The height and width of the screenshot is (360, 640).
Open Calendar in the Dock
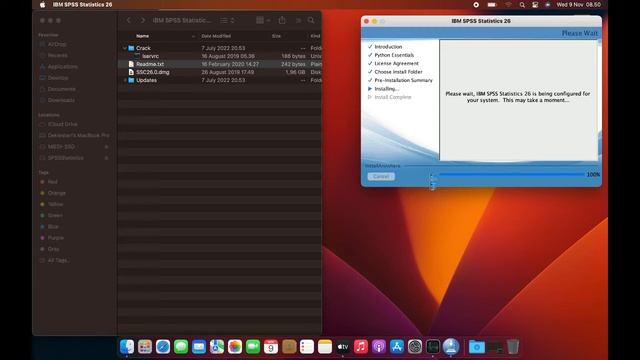click(271, 347)
